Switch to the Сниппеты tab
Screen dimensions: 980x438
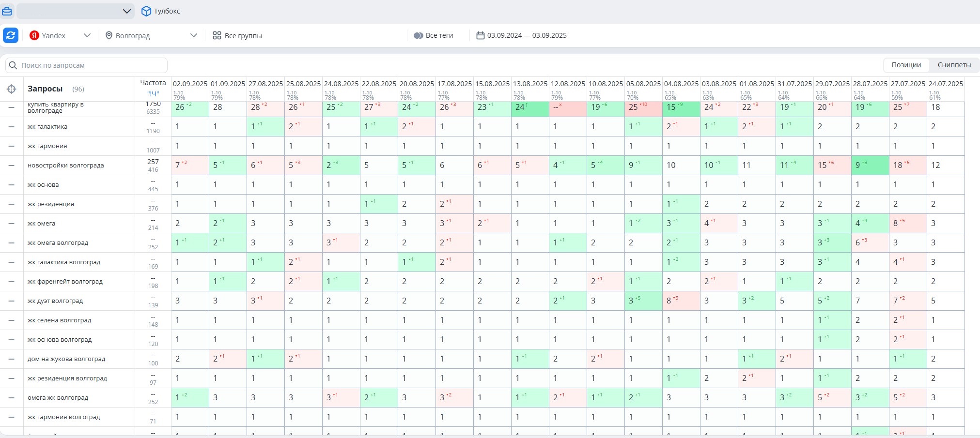pos(954,65)
